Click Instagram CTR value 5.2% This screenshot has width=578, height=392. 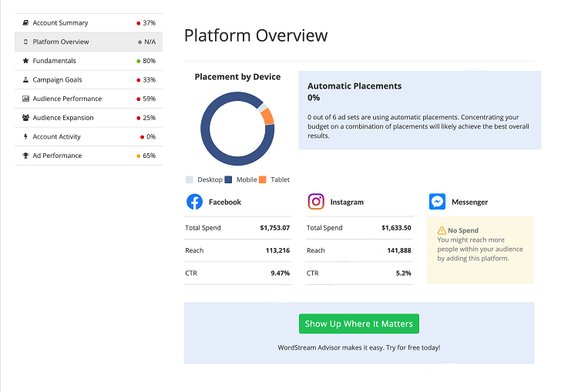[x=403, y=273]
